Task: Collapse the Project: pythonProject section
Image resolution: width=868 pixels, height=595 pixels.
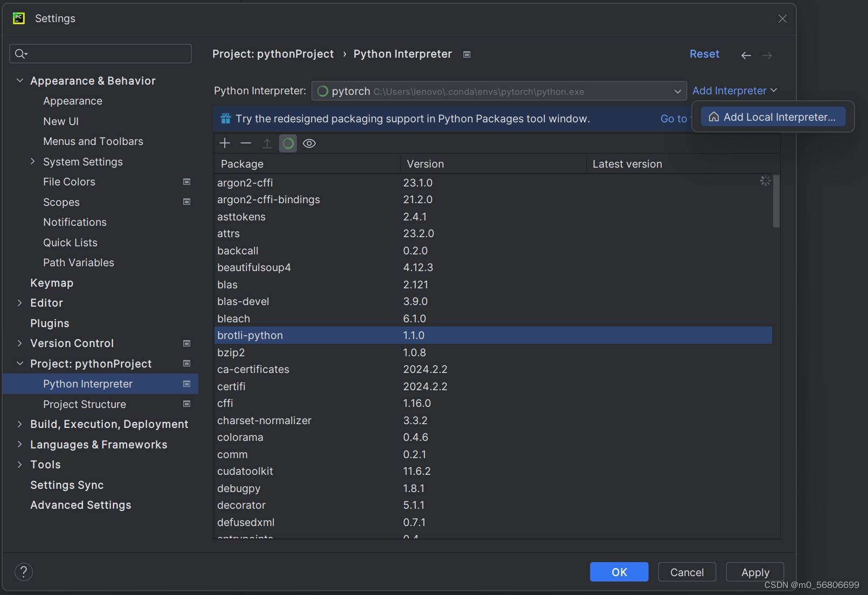Action: (x=20, y=364)
